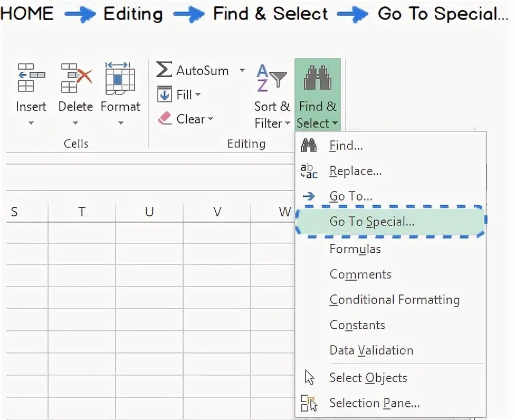Expand the Format dropdown arrow
This screenshot has width=515, height=420.
(x=120, y=123)
